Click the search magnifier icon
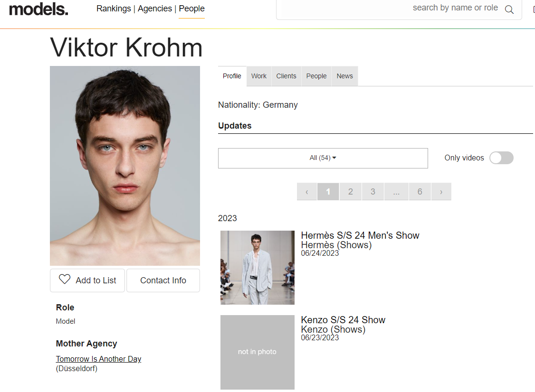This screenshot has width=535, height=392. click(x=509, y=9)
